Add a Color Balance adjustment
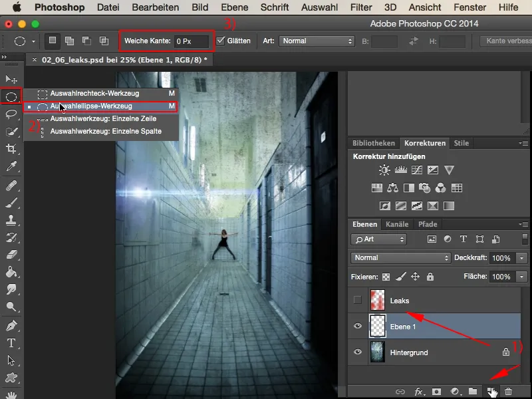 pos(392,188)
